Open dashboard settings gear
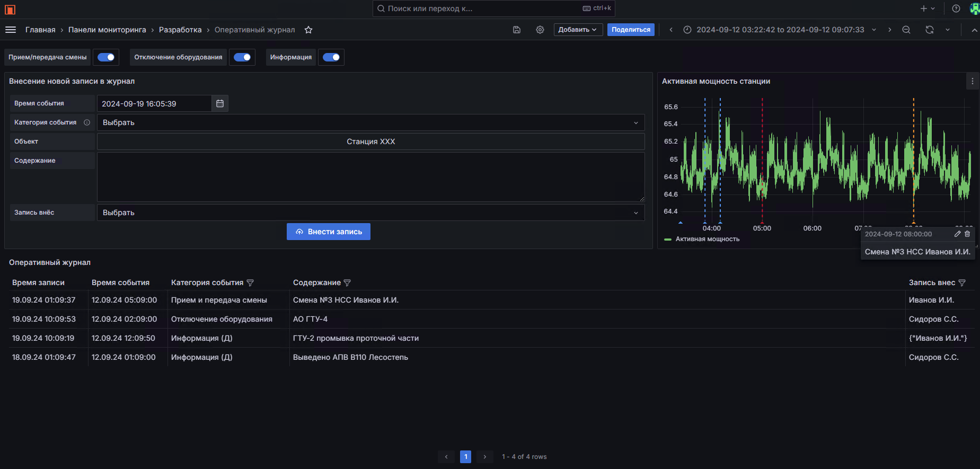The height and width of the screenshot is (469, 980). click(x=540, y=30)
